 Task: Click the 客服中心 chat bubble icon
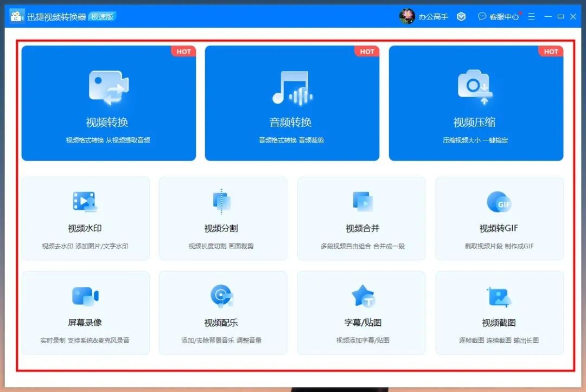click(482, 16)
